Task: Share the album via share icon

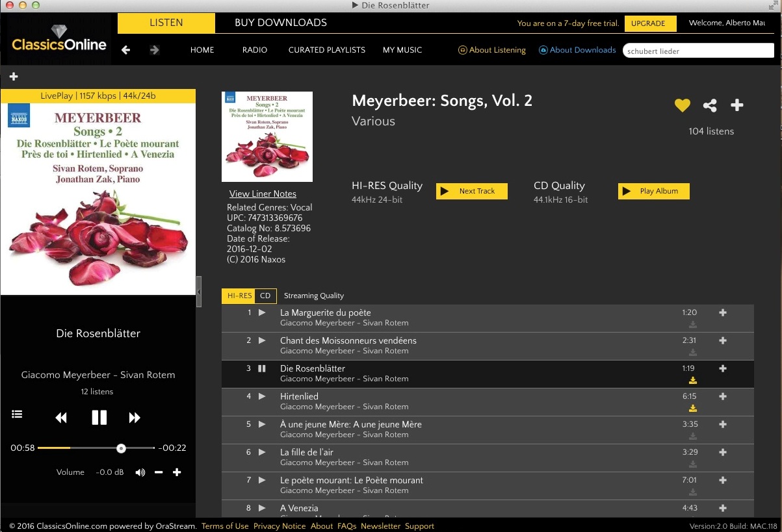Action: [x=710, y=105]
